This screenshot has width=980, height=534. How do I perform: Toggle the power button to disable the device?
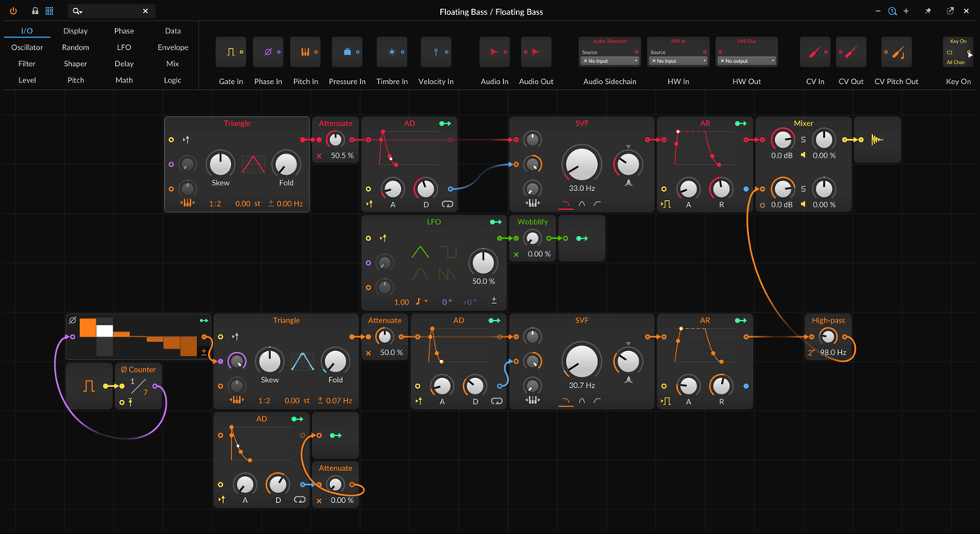[11, 11]
